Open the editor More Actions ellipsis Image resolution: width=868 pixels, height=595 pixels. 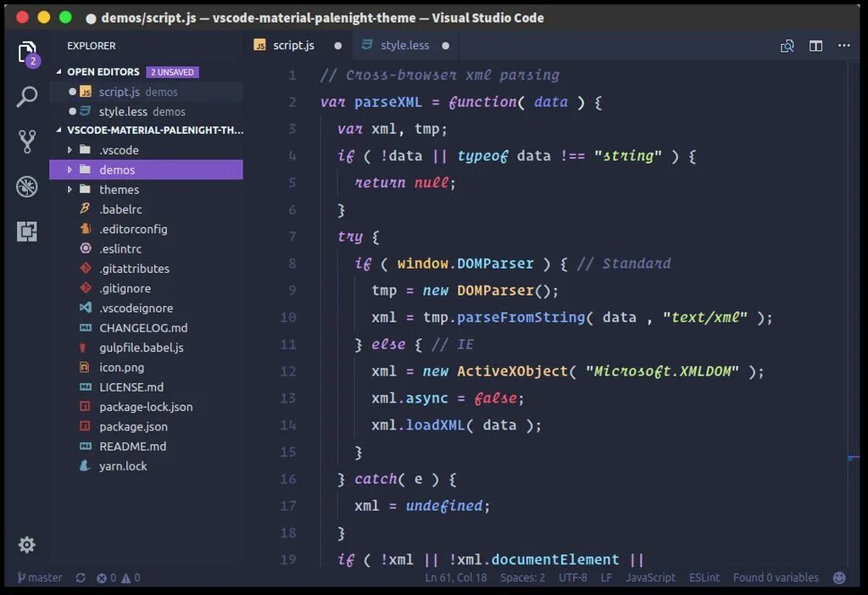[x=843, y=46]
